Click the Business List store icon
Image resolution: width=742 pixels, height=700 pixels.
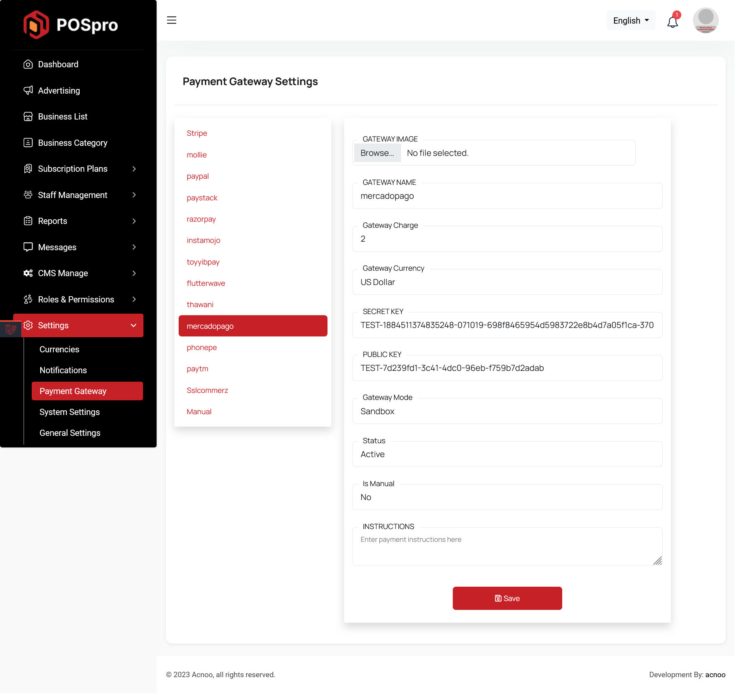point(28,116)
